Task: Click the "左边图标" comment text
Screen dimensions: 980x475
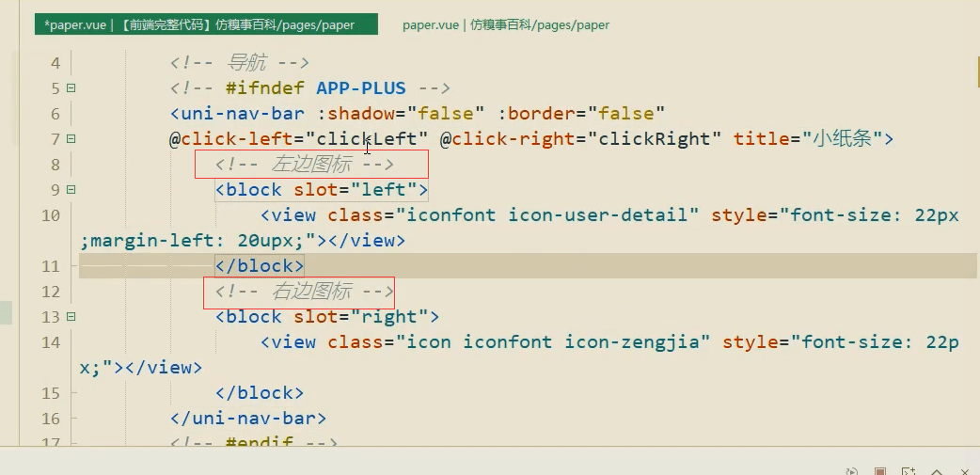Action: point(310,165)
